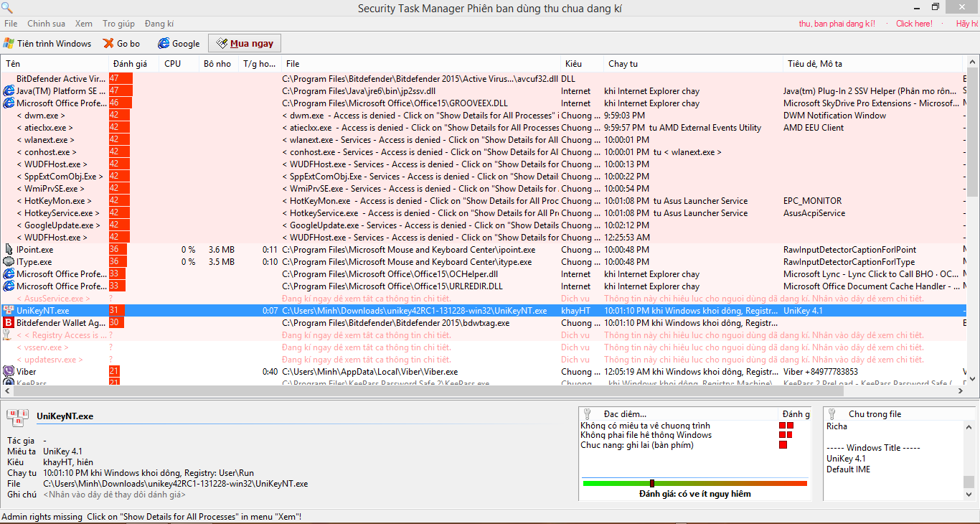Screen dimensions: 980x524
Task: Click the Bitdefender Wallet Agent B icon
Action: click(9, 323)
